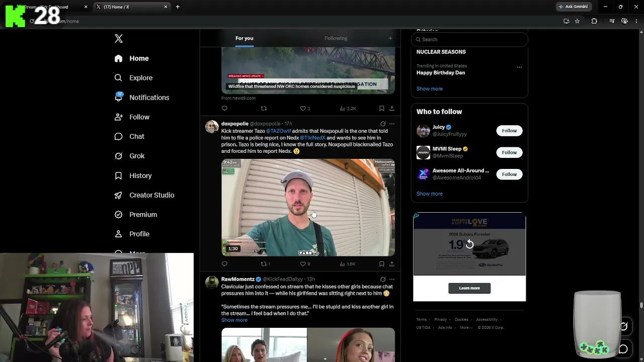Open the floating messages button
The width and height of the screenshot is (644, 362).
click(x=623, y=348)
